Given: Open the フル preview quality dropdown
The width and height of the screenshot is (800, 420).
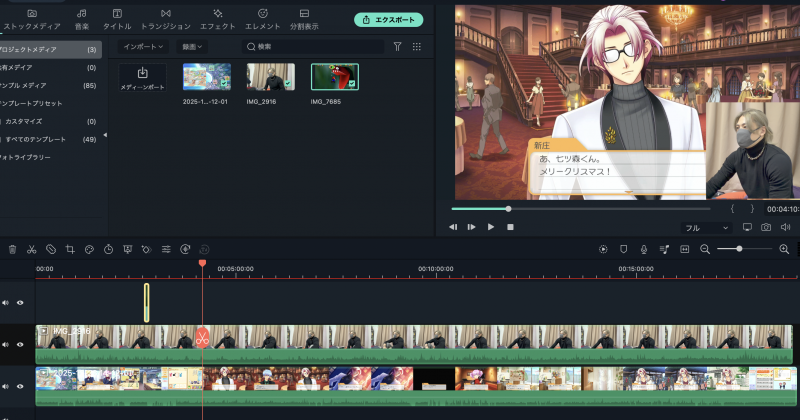Looking at the screenshot, I should pos(707,228).
